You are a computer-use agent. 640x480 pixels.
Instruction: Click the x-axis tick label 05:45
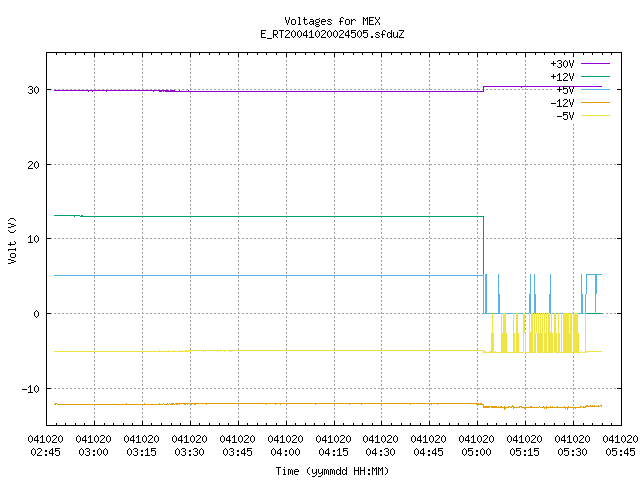tap(620, 452)
